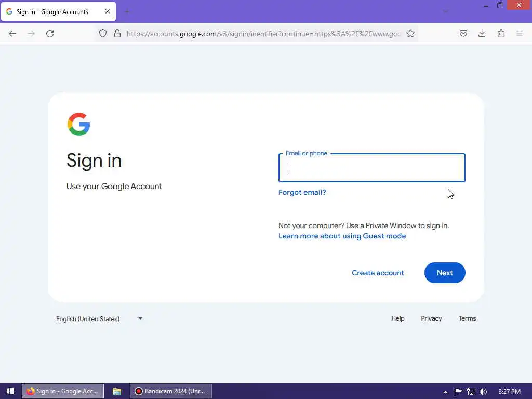Click the blue Next button
The image size is (532, 399).
coord(445,273)
